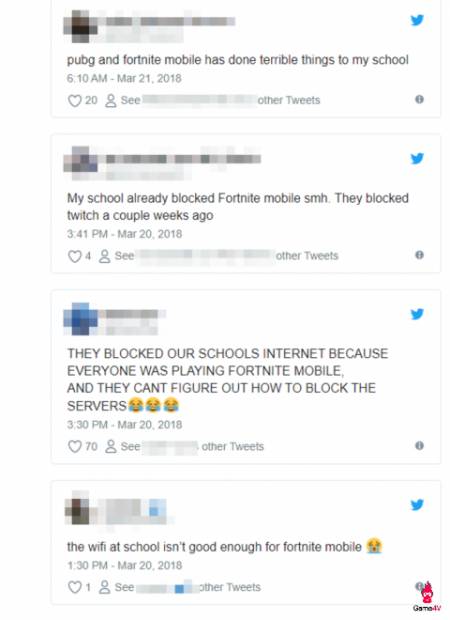The width and height of the screenshot is (450, 620).
Task: Click the Twitter bird on the blocked Fortnite tweet
Action: click(x=417, y=158)
